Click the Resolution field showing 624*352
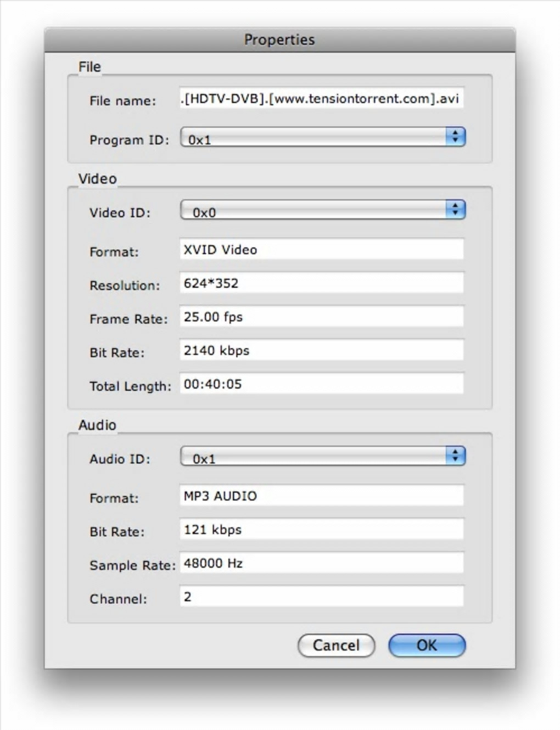The image size is (560, 730). pyautogui.click(x=321, y=283)
